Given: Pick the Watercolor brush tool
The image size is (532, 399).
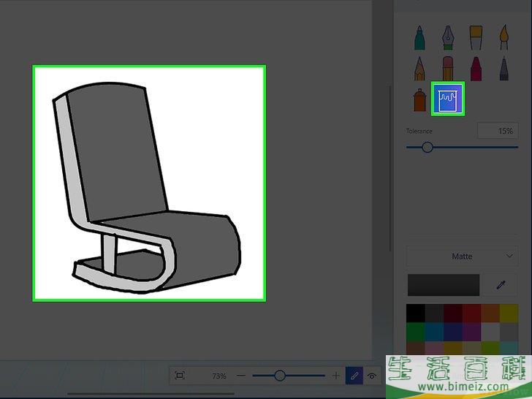Looking at the screenshot, I should tap(503, 38).
